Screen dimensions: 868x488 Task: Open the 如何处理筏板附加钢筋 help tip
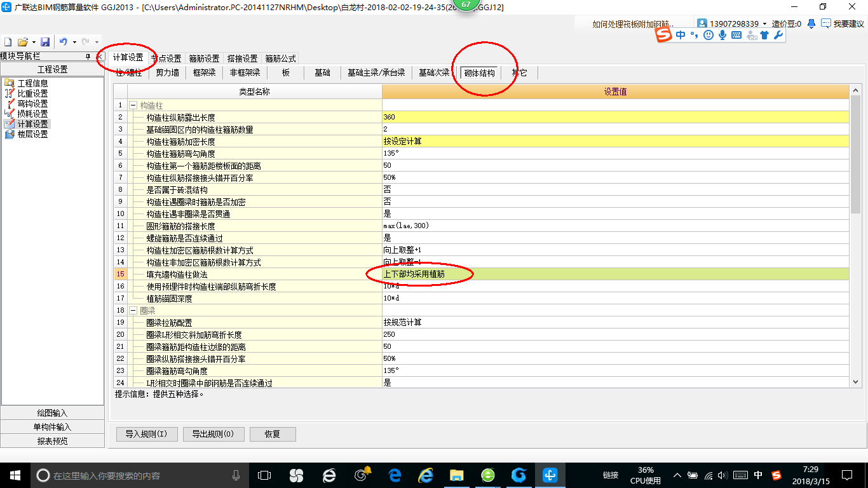pos(633,24)
